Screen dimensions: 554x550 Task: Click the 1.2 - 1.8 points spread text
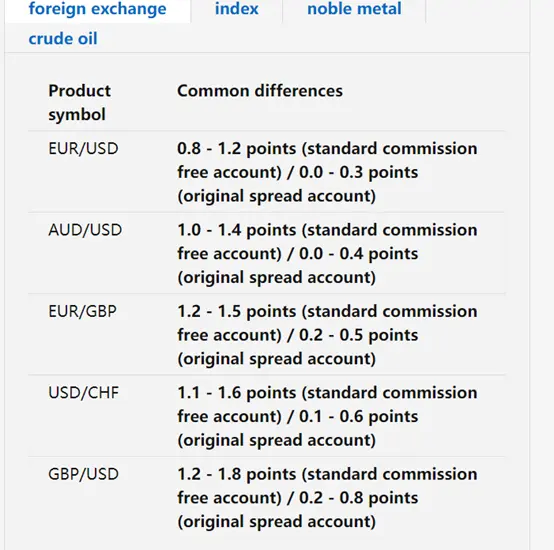coord(236,474)
